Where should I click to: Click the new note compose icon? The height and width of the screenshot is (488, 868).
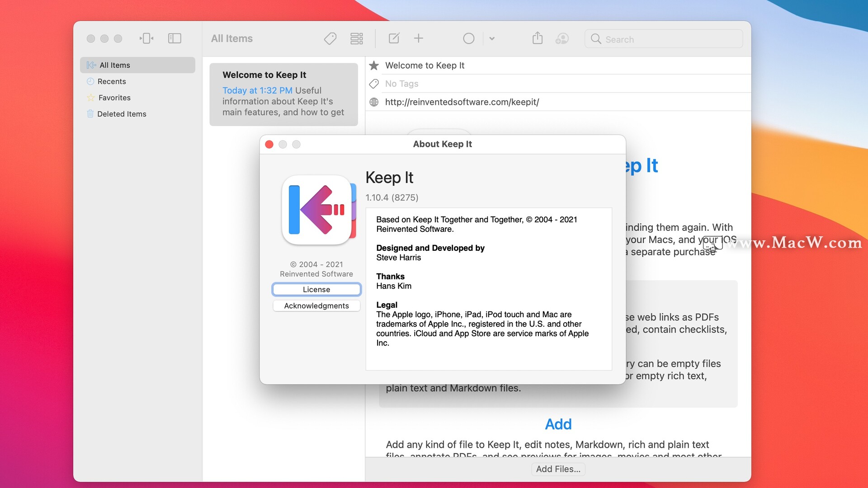pos(392,39)
